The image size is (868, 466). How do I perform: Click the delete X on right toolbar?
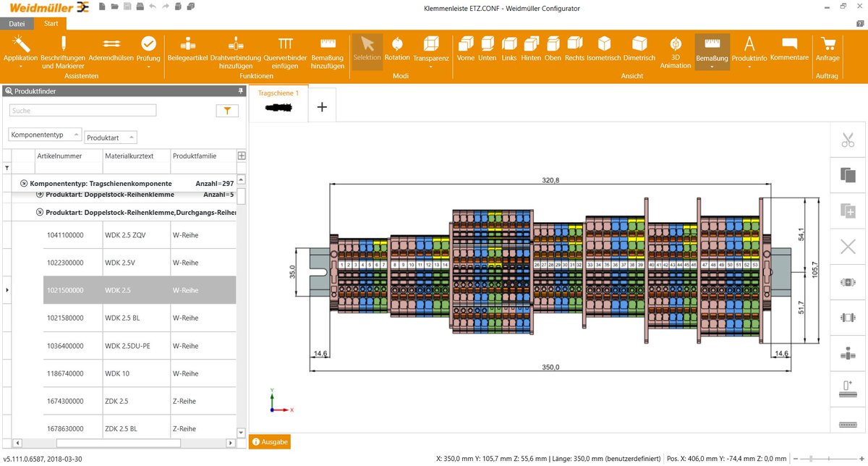(x=848, y=247)
